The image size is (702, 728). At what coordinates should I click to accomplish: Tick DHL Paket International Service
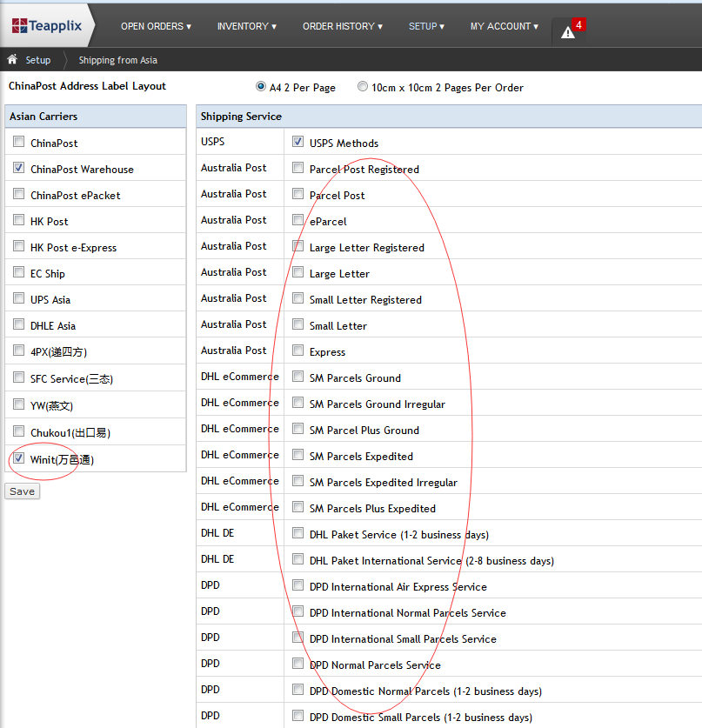coord(298,558)
